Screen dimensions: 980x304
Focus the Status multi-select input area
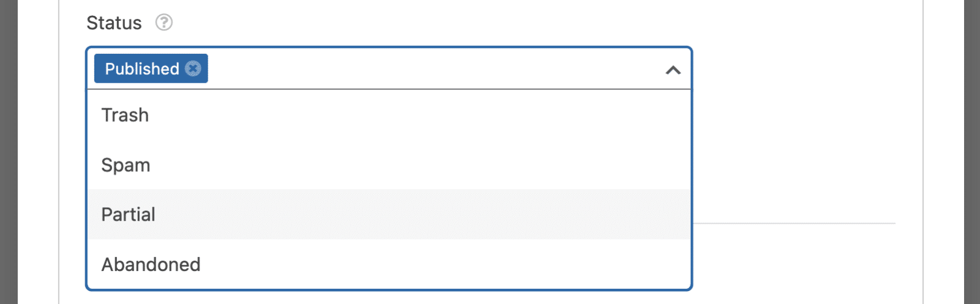coord(389,69)
